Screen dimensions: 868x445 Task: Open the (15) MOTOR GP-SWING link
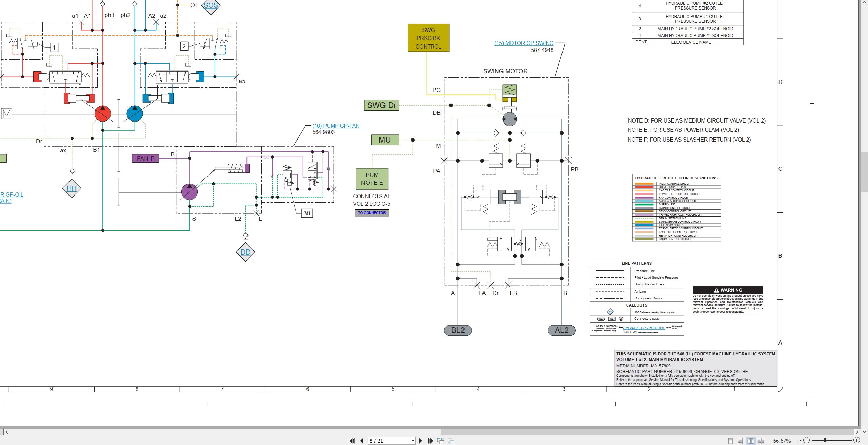524,43
